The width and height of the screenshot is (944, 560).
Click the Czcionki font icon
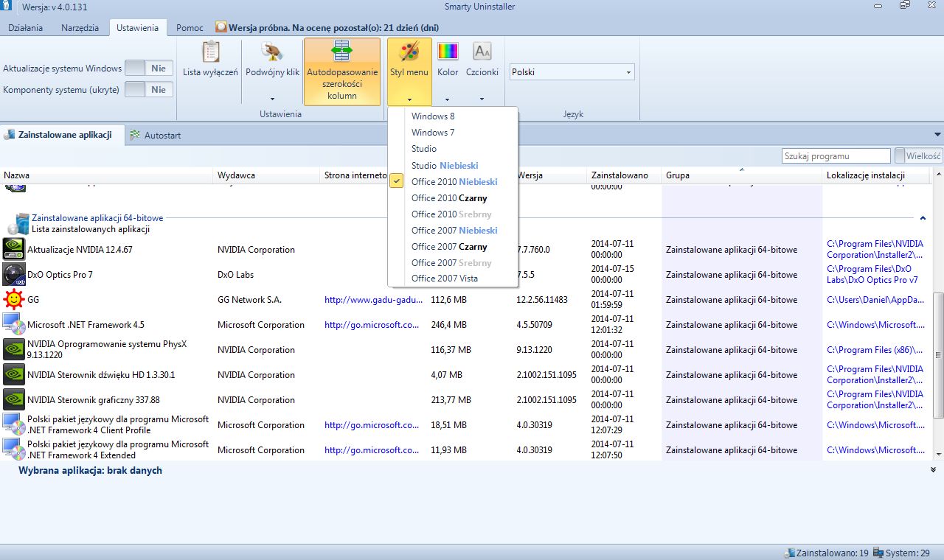pos(482,51)
